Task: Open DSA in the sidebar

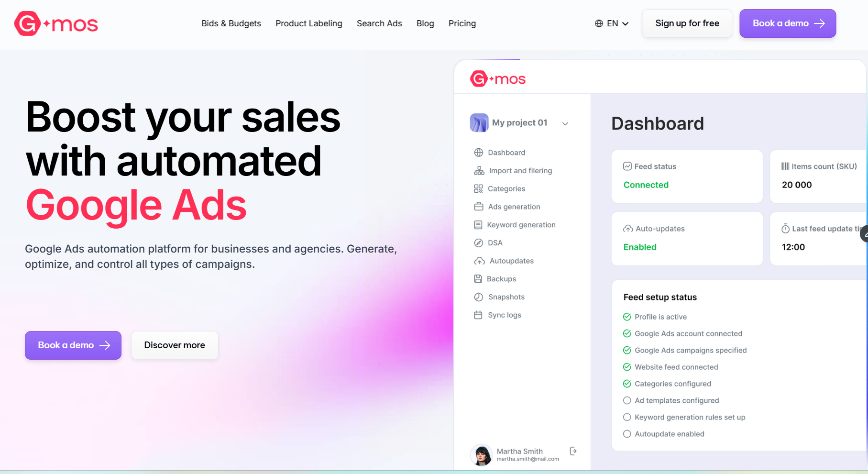Action: 495,243
